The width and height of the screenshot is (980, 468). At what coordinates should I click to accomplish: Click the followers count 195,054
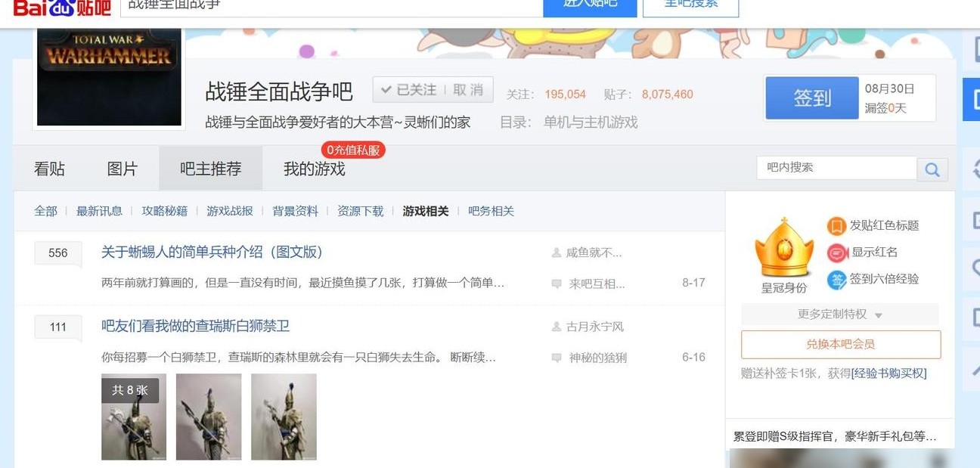566,95
